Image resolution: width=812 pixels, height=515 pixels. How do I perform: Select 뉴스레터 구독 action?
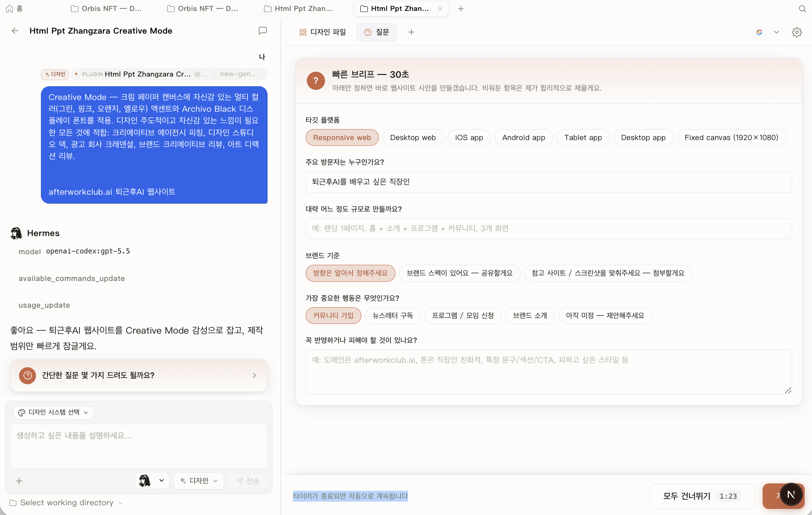(x=393, y=316)
